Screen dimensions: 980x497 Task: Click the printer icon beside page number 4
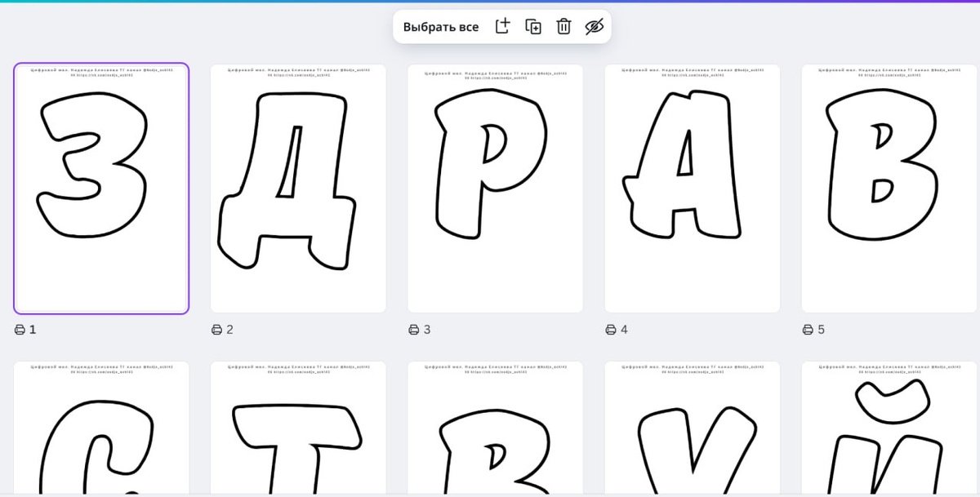click(611, 330)
